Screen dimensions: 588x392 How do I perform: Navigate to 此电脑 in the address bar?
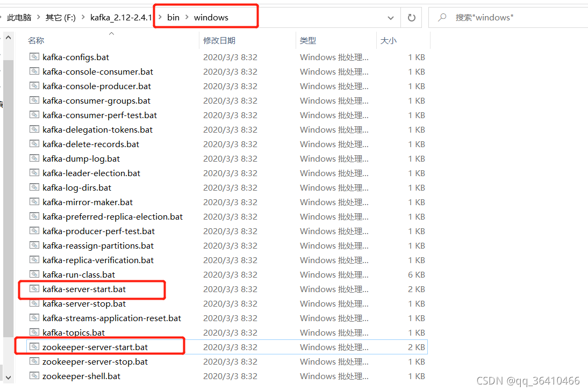click(19, 18)
